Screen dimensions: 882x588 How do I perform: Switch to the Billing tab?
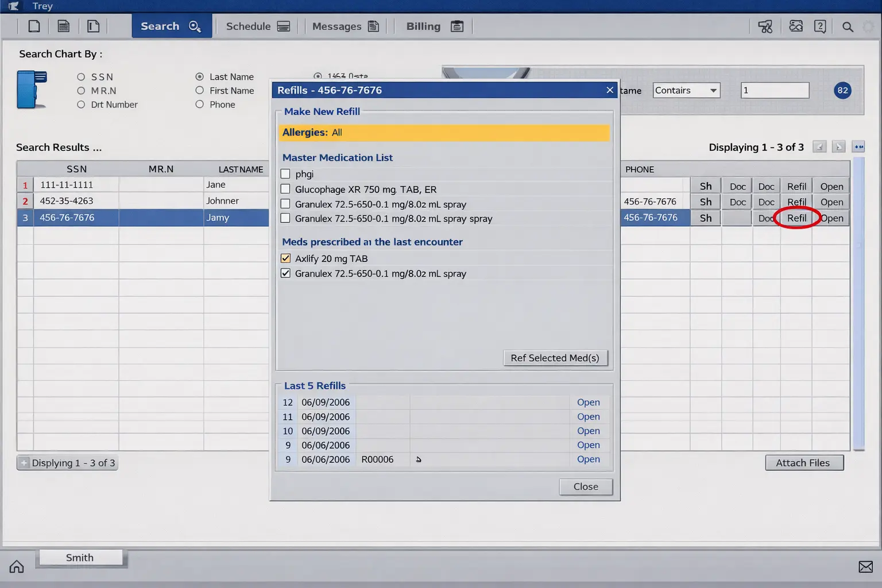click(x=432, y=26)
